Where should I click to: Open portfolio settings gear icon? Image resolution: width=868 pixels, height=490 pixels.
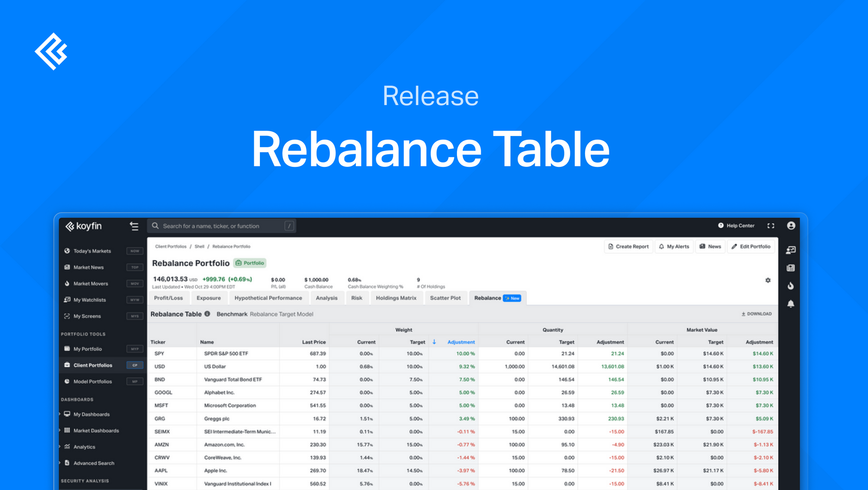[768, 280]
